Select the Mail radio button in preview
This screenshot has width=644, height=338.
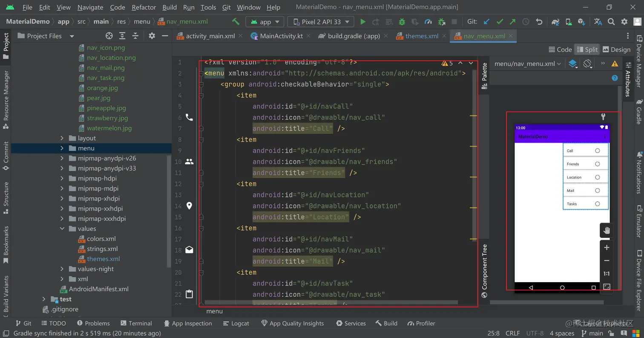[x=597, y=191]
